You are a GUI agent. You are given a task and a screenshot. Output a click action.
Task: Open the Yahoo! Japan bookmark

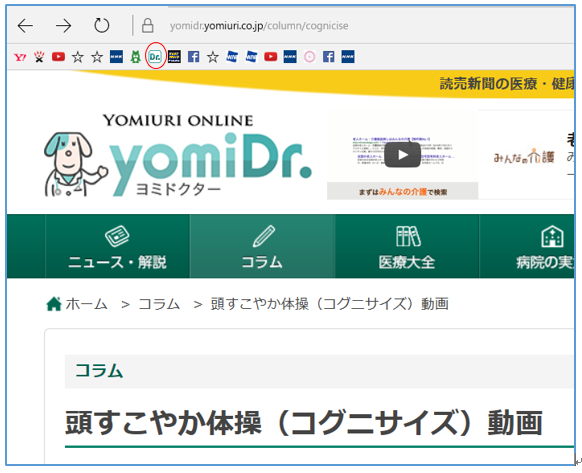(20, 57)
